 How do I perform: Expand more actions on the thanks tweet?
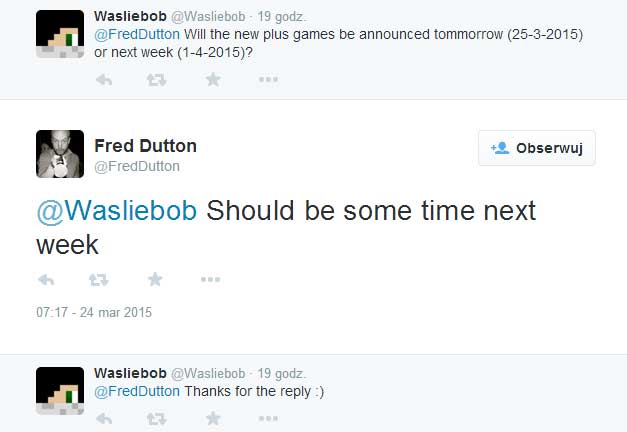[x=266, y=420]
